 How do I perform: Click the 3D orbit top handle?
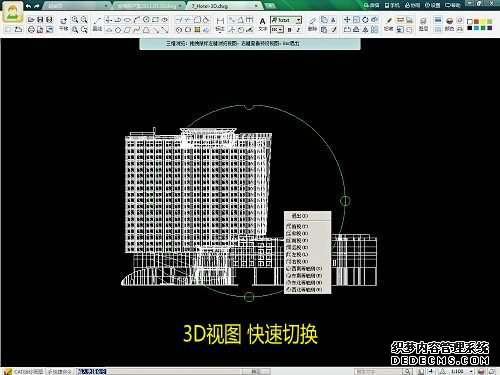click(x=249, y=107)
